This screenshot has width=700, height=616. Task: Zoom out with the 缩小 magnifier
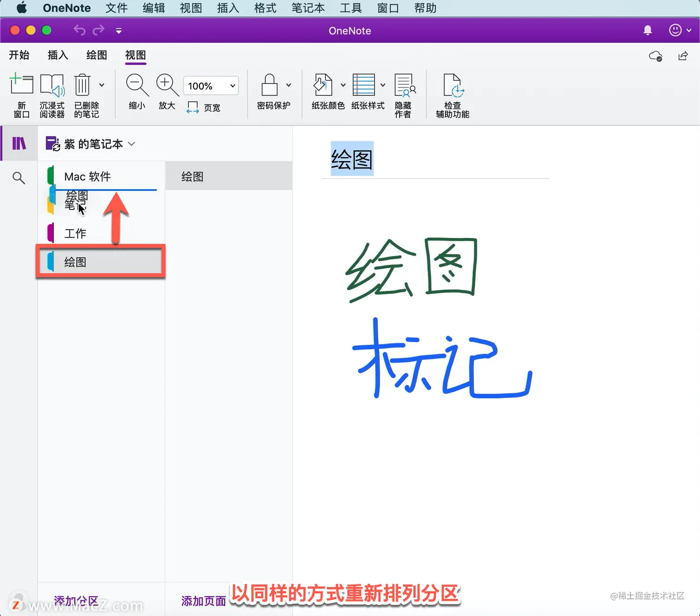pos(137,92)
